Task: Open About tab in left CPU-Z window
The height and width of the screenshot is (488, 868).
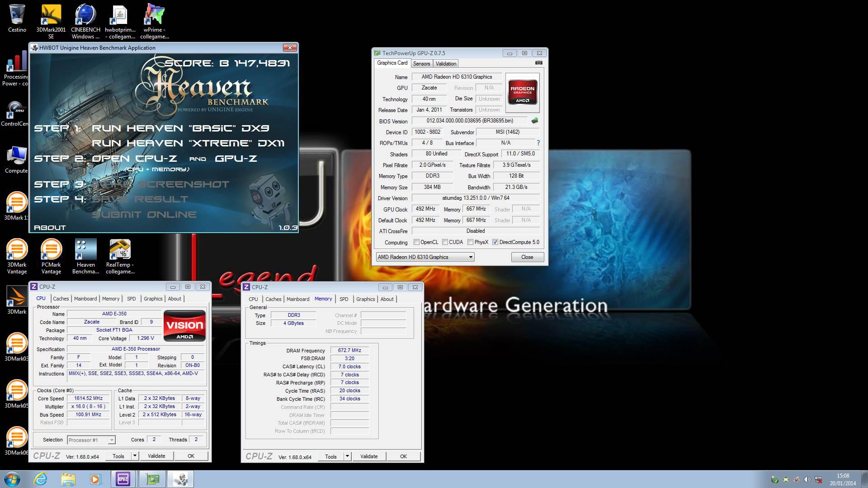Action: pos(175,299)
